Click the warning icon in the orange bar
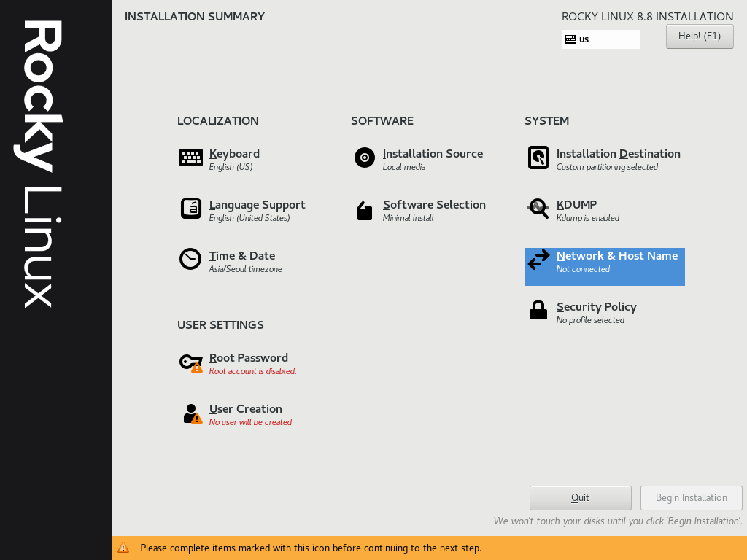This screenshot has width=747, height=560. 123,548
